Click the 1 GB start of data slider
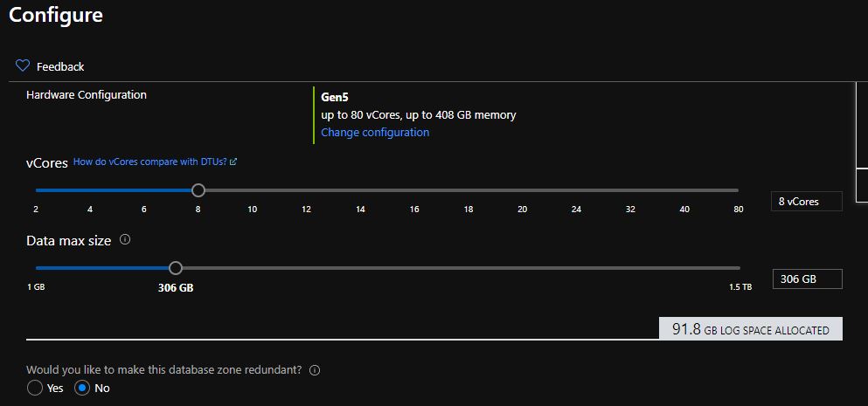868x406 pixels. point(37,268)
